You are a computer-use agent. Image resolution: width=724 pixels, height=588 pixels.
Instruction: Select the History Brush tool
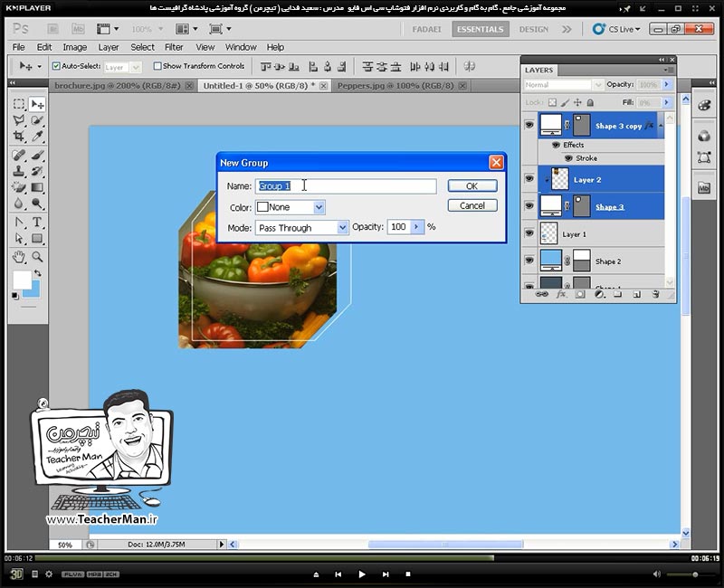[37, 171]
